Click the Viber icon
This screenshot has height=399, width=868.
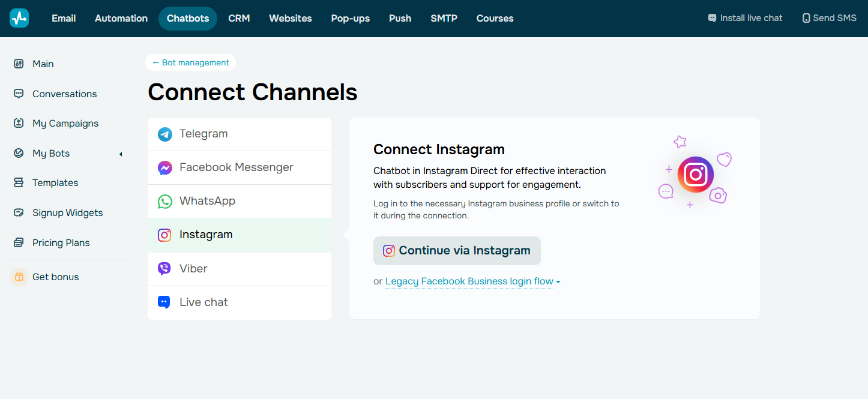tap(164, 269)
